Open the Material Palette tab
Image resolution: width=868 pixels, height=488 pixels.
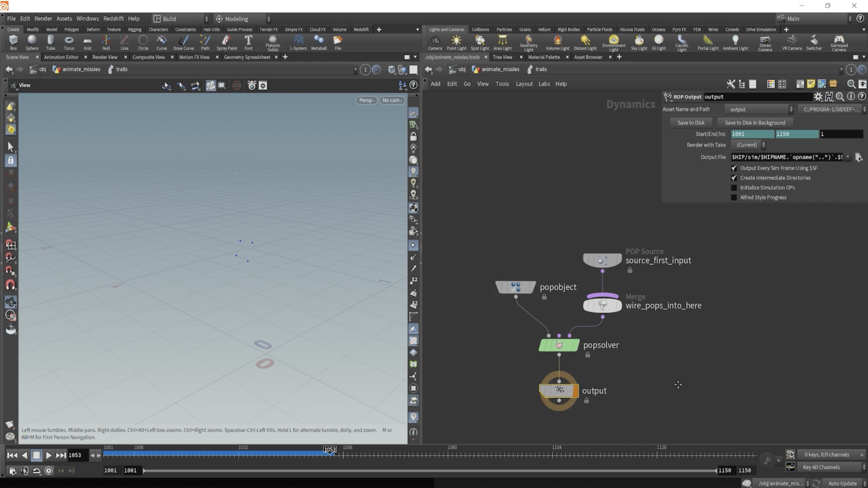[x=544, y=57]
